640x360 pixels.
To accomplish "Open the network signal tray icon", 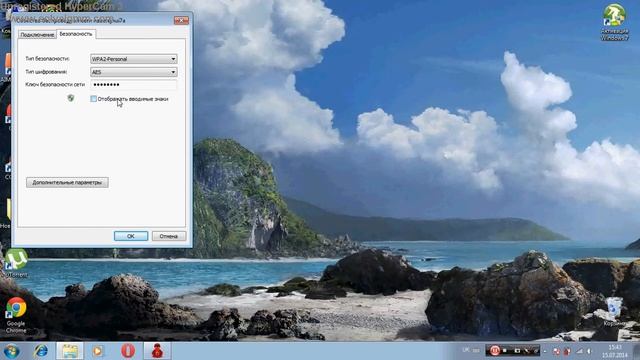I will pyautogui.click(x=580, y=351).
